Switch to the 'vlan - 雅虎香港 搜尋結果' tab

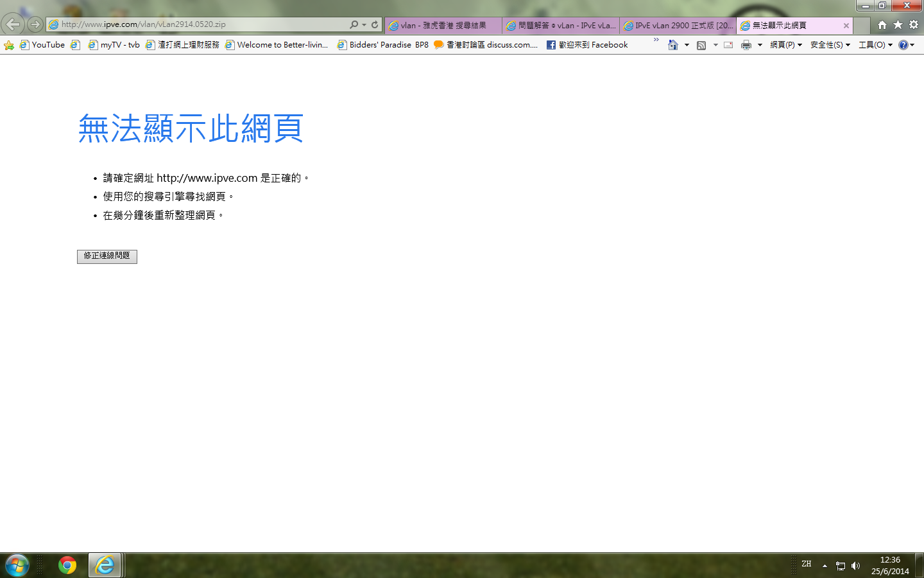point(443,26)
